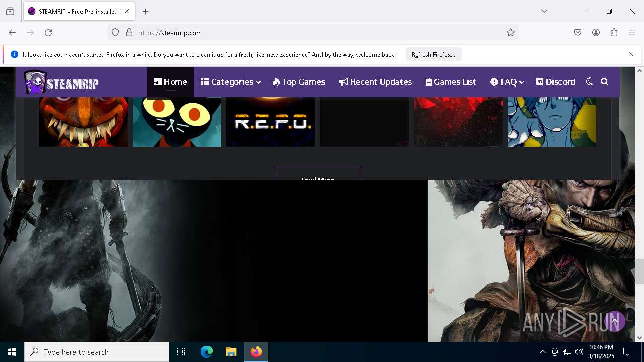Select the STEAMRIP browser tab
The image size is (644, 362).
tap(78, 11)
